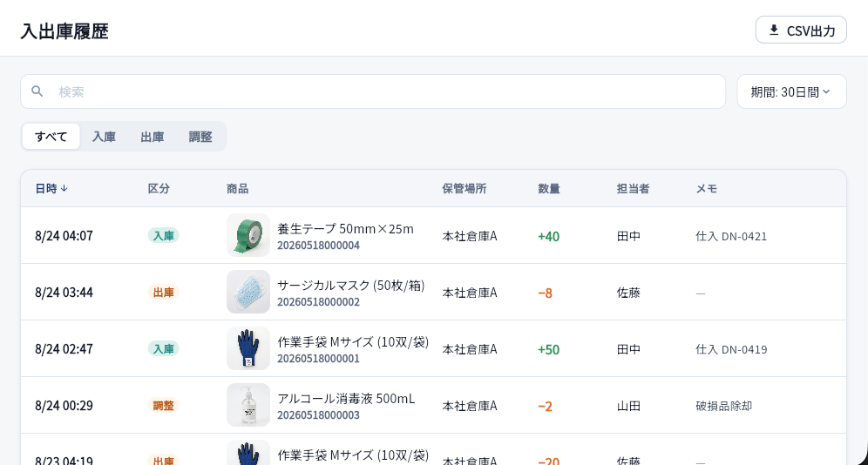
Task: Click the 区分 column header
Action: pos(159,189)
